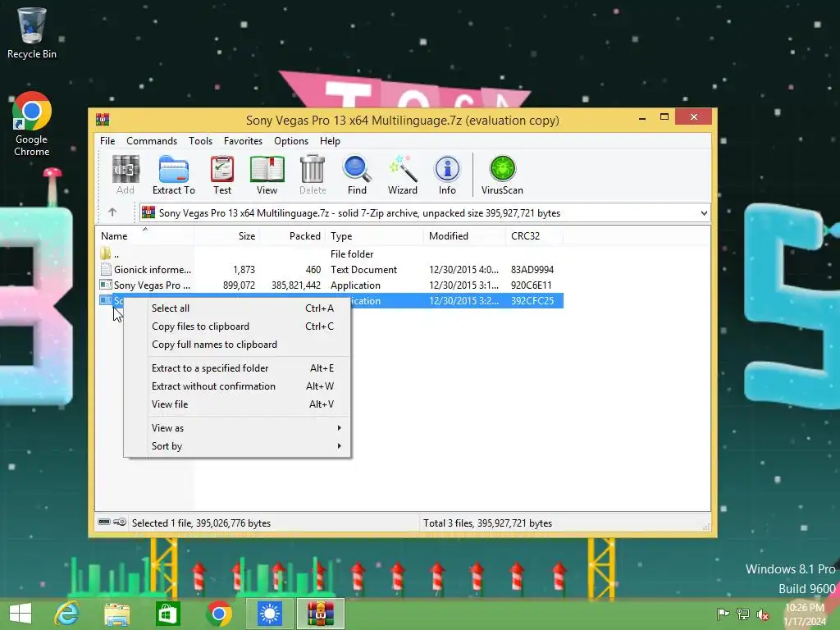Launch the Wizard wand tool
Screen dimensions: 840x630
(x=402, y=175)
